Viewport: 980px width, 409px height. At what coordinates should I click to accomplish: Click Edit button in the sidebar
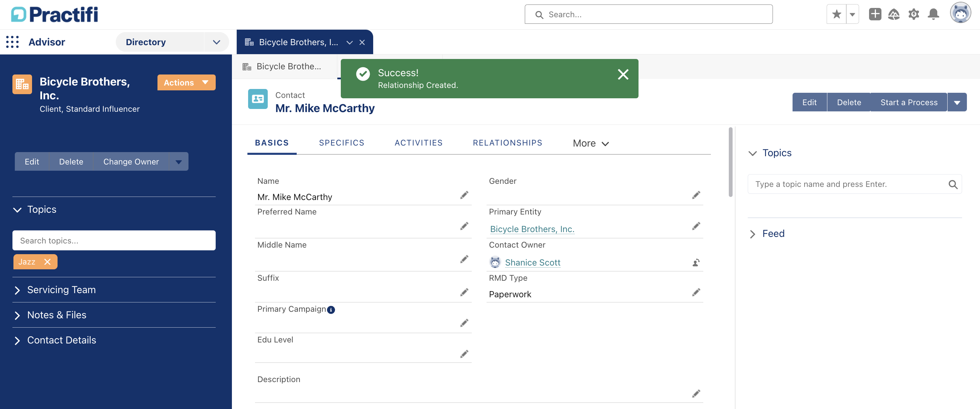(x=32, y=162)
